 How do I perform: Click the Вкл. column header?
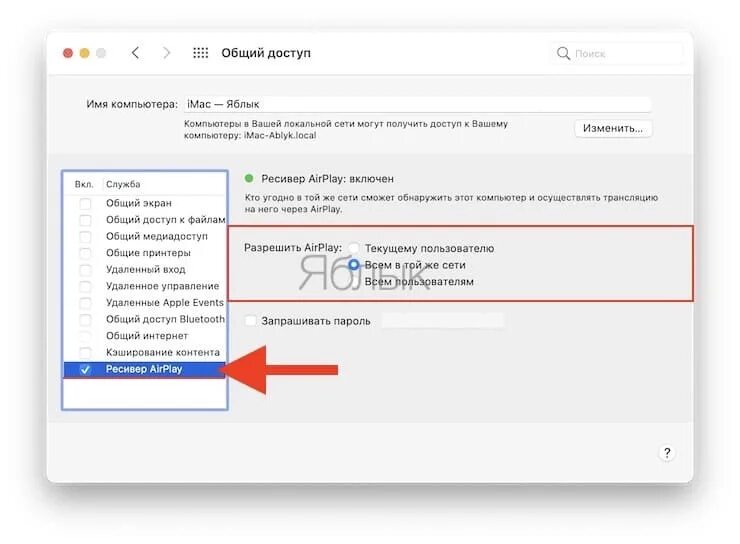pyautogui.click(x=84, y=184)
